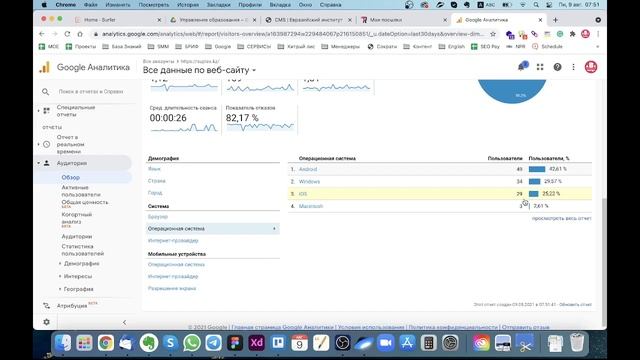The image size is (640, 360).
Task: Click the account avatar in Analytics header
Action: point(591,67)
